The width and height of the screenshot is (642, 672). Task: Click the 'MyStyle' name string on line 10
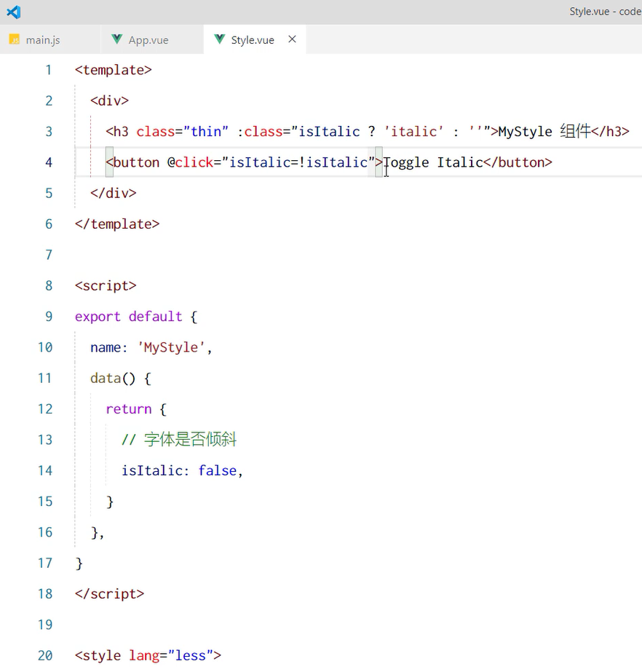(171, 347)
